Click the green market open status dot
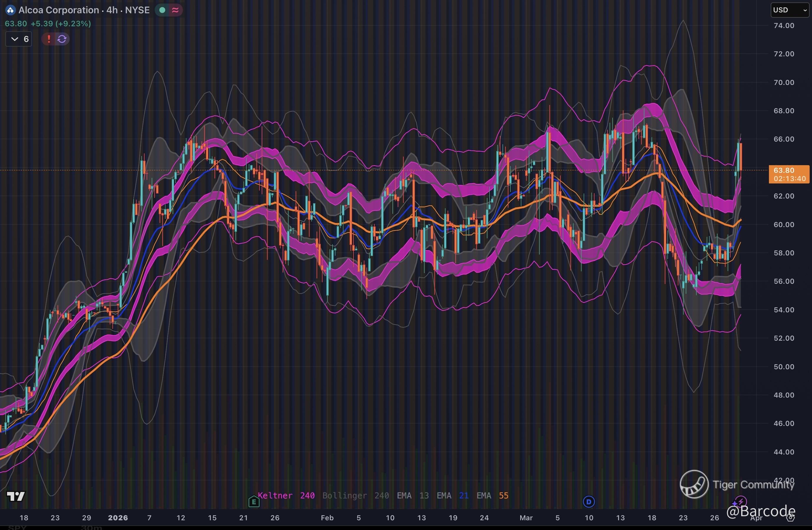 tap(162, 10)
